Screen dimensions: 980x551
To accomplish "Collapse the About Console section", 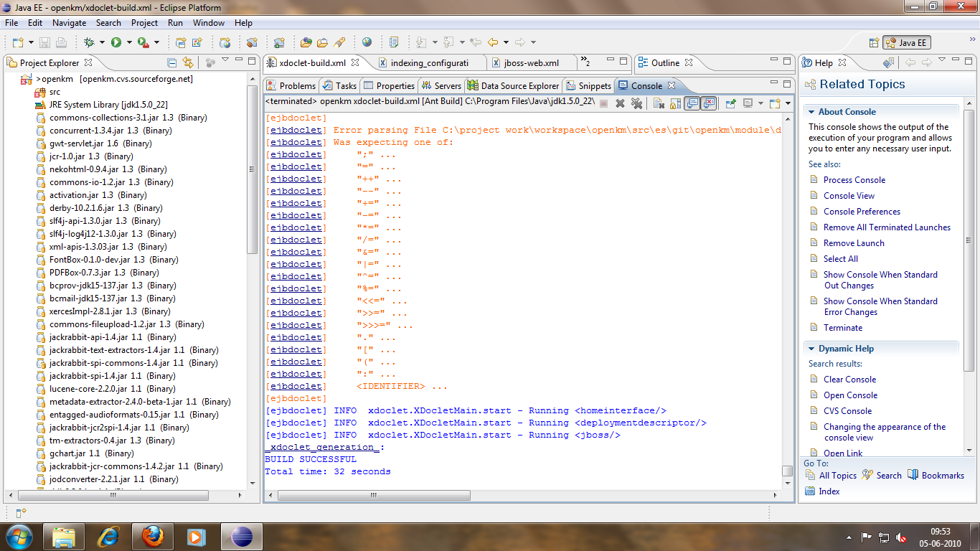I will click(811, 112).
